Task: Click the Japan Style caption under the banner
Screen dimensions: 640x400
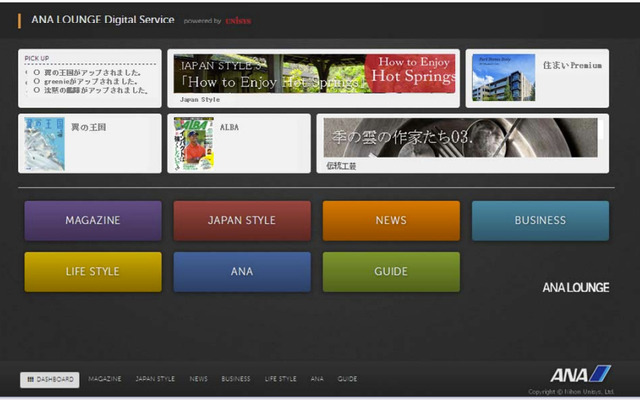Action: click(x=200, y=100)
